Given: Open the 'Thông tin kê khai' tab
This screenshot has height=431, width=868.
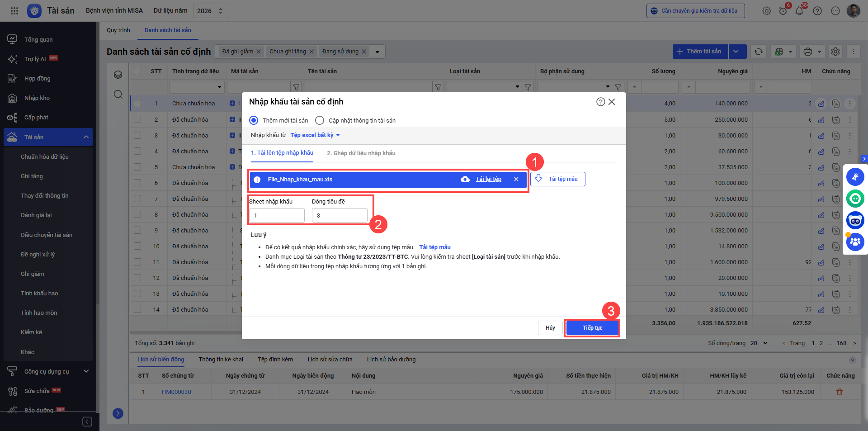Looking at the screenshot, I should 221,360.
